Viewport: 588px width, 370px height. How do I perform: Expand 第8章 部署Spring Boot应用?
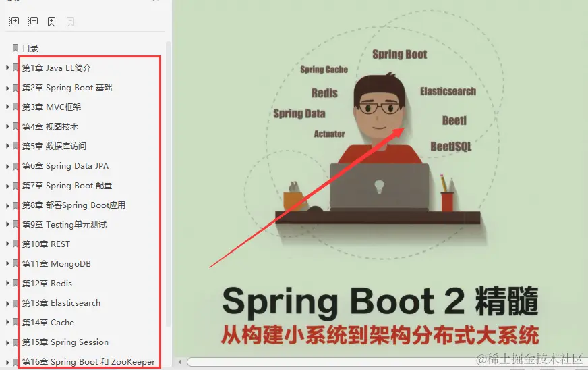click(x=7, y=205)
